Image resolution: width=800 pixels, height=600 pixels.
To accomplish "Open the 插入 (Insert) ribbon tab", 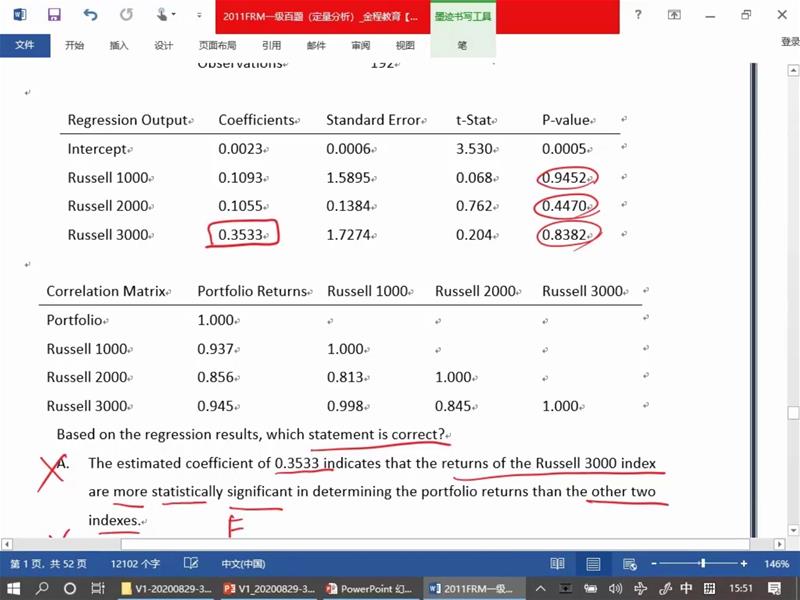I will (119, 45).
